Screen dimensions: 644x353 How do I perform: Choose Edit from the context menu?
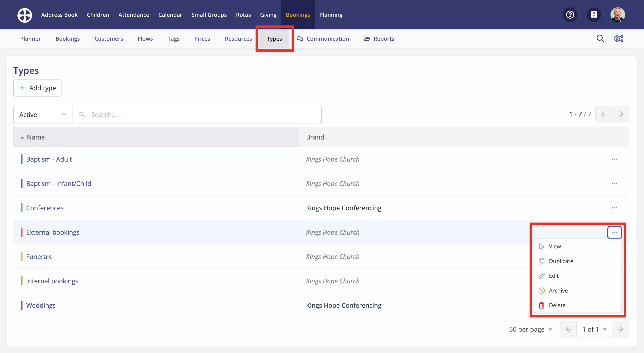point(577,276)
